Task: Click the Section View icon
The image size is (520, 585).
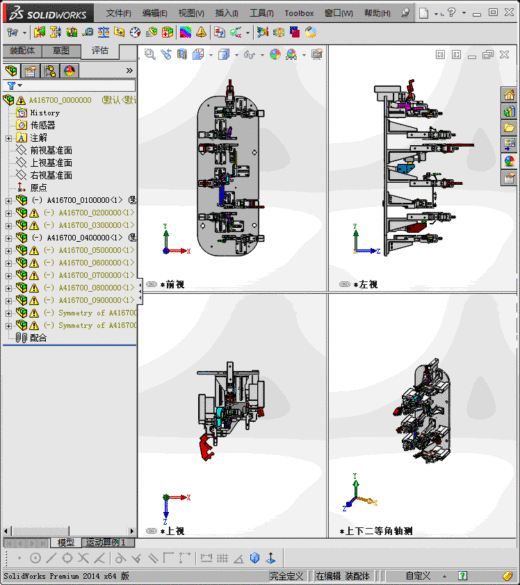Action: pyautogui.click(x=182, y=54)
